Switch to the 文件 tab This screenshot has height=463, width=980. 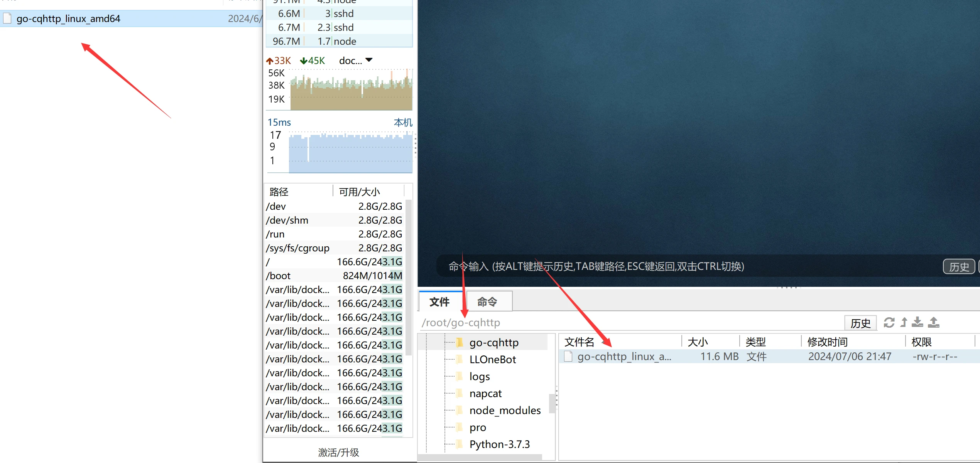(x=440, y=301)
